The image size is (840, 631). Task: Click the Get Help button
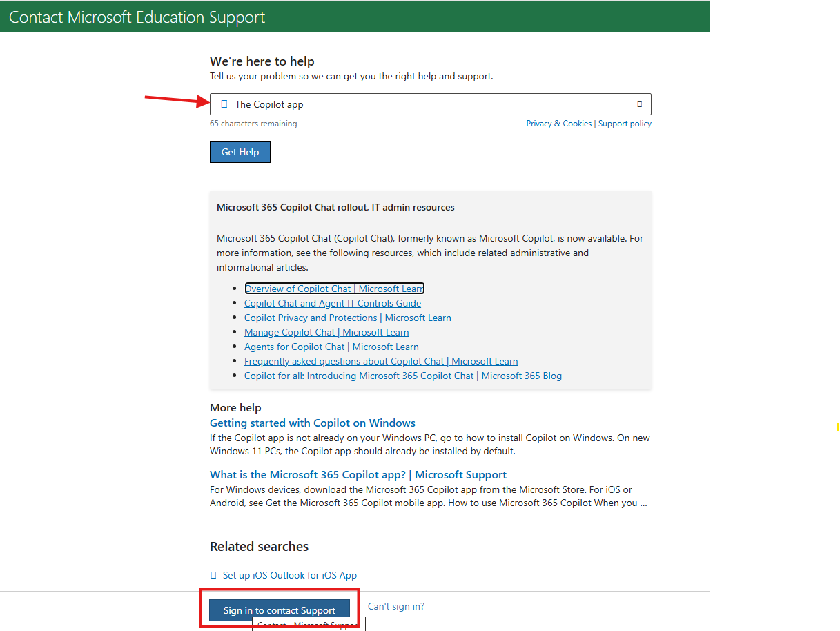(240, 152)
